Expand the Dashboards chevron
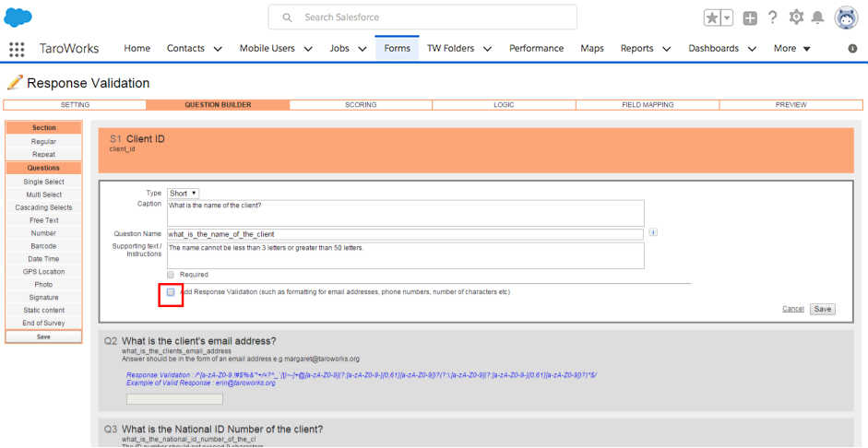This screenshot has width=868, height=448. pyautogui.click(x=752, y=49)
